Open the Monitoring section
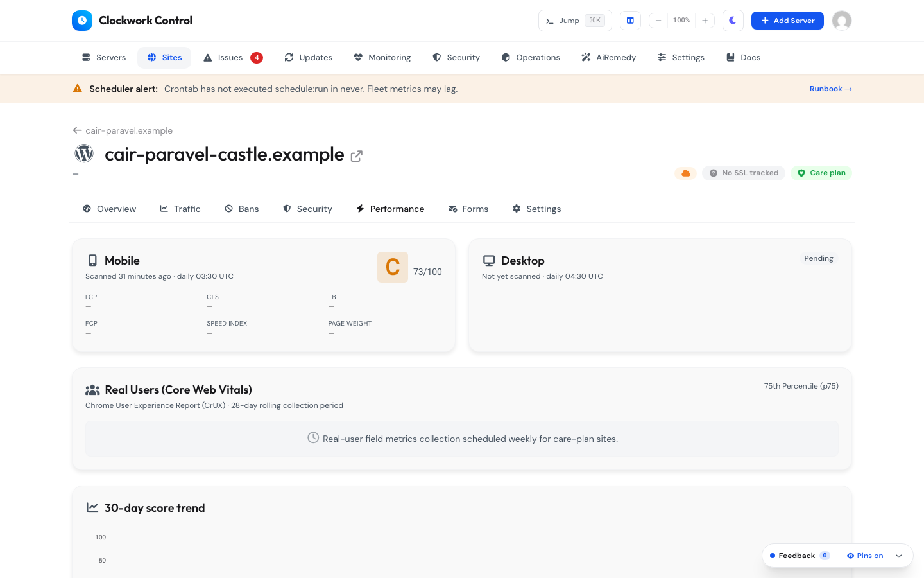Viewport: 924px width, 578px height. (382, 58)
